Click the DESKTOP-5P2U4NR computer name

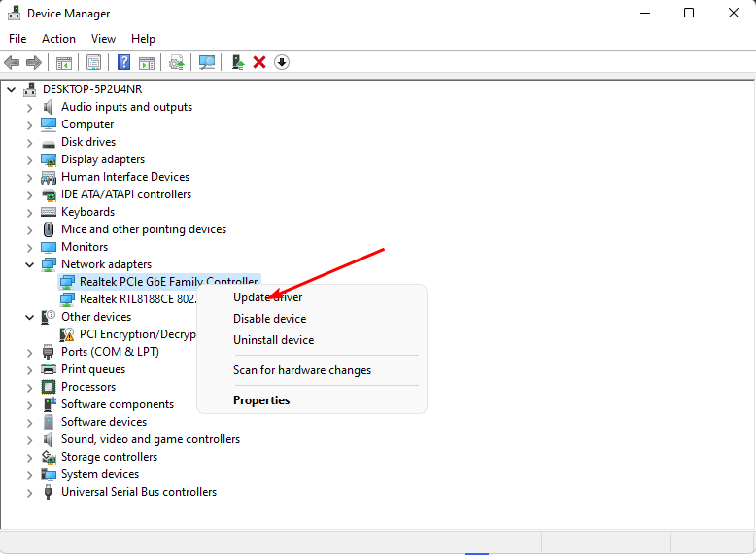tap(92, 89)
